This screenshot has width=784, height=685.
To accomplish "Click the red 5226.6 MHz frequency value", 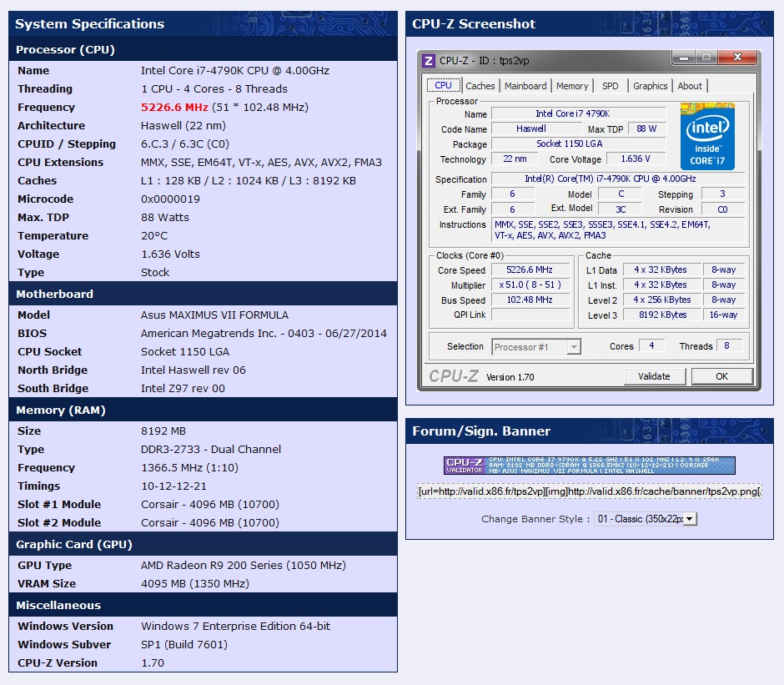I will tap(174, 107).
